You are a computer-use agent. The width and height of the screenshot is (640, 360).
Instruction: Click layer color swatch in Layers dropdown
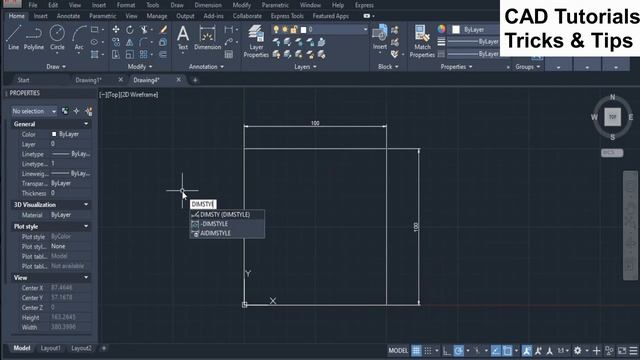[303, 30]
